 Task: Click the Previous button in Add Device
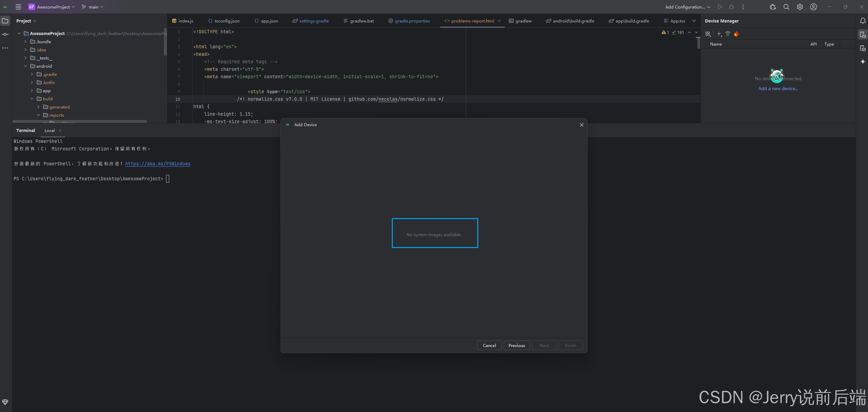pos(516,345)
